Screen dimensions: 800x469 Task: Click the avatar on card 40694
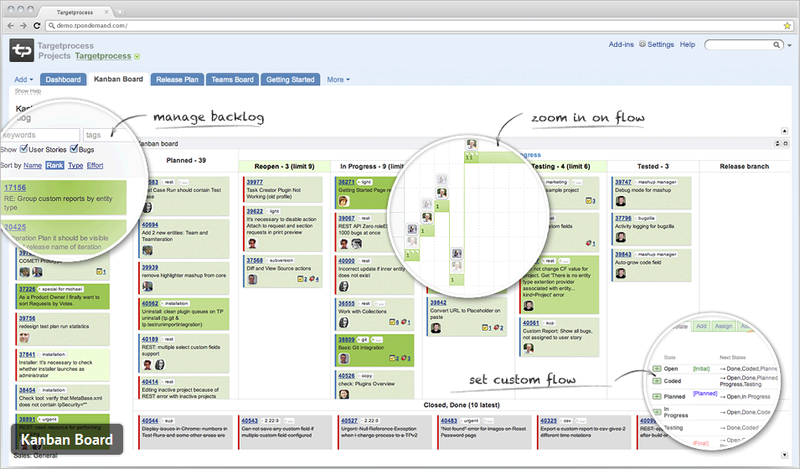tap(147, 250)
